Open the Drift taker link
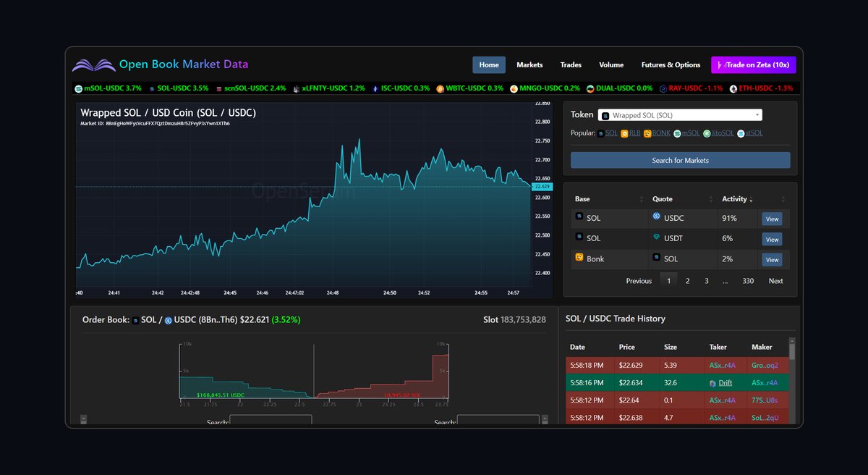The height and width of the screenshot is (475, 868). point(726,383)
